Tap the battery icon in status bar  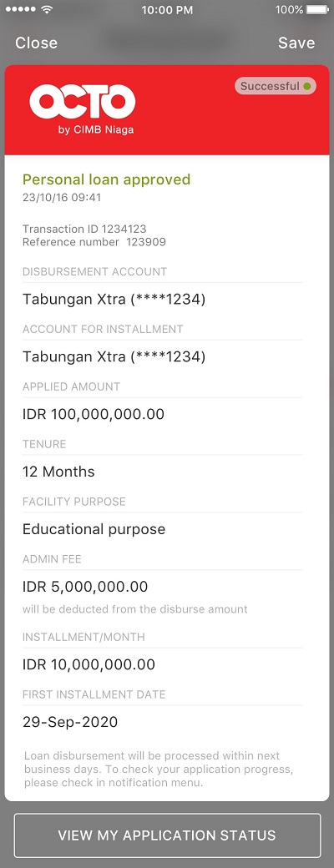317,9
